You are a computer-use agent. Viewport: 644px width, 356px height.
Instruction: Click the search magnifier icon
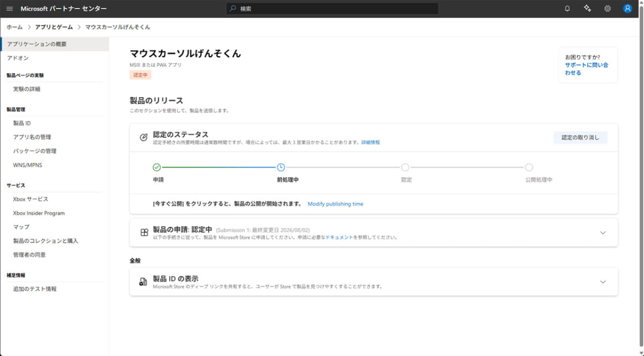pyautogui.click(x=232, y=9)
